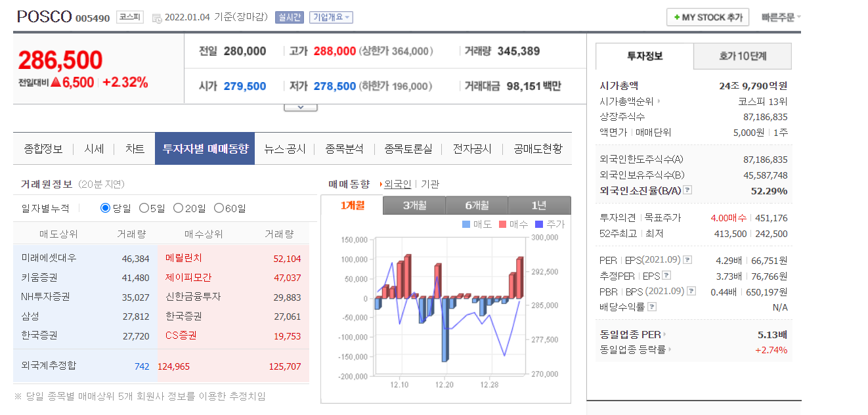This screenshot has width=868, height=415.
Task: Click the red up-triangle next to 6,500
Action: pyautogui.click(x=56, y=83)
